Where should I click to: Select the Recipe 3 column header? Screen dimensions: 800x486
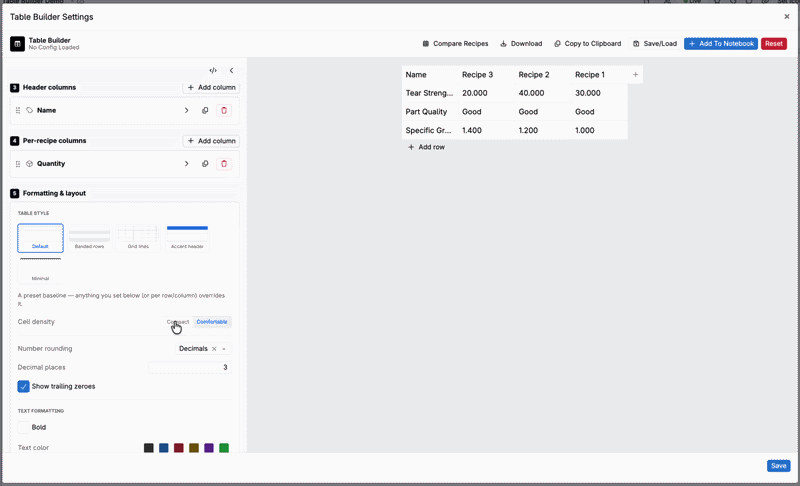pyautogui.click(x=486, y=74)
